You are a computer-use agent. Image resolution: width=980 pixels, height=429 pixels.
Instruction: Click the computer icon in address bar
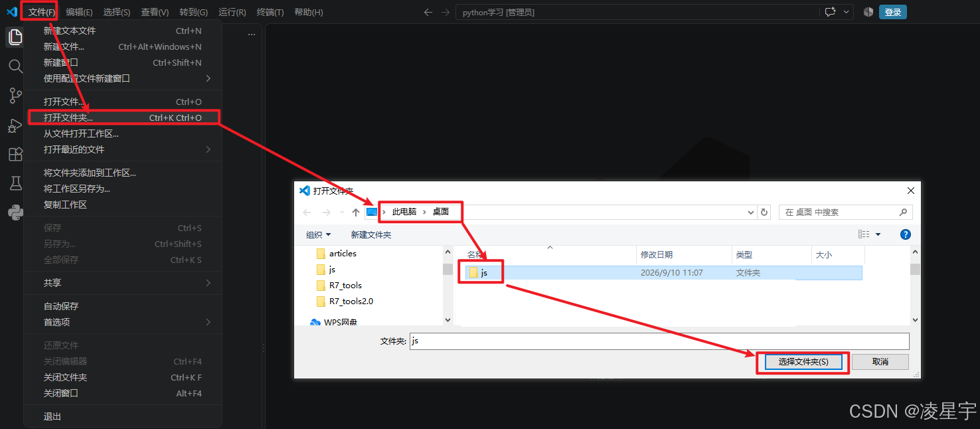(372, 212)
